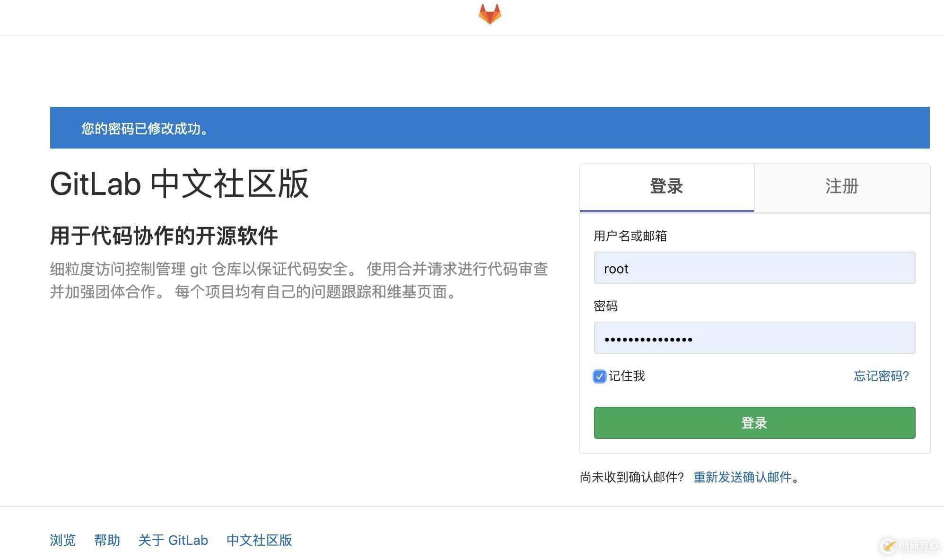Click the GitLab fox logo at top
944x560 pixels.
pyautogui.click(x=490, y=14)
